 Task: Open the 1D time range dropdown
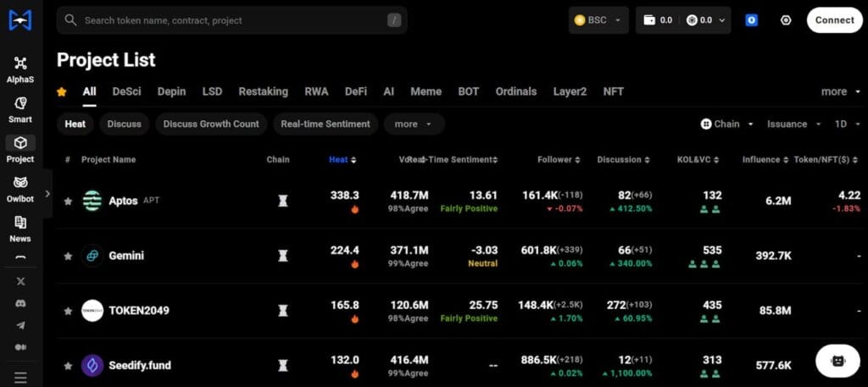coord(845,124)
